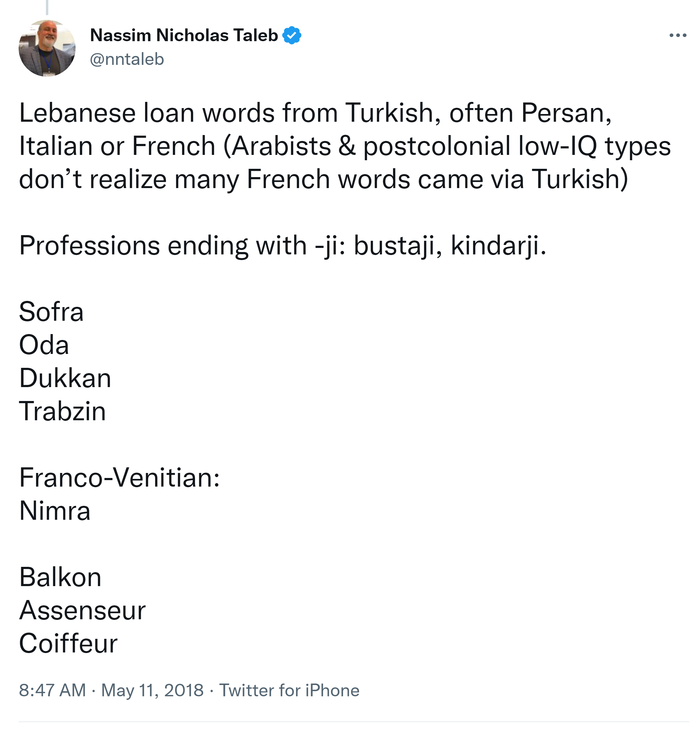Click the 8:47 AM timestamp
This screenshot has height=733, width=700.
(x=52, y=690)
